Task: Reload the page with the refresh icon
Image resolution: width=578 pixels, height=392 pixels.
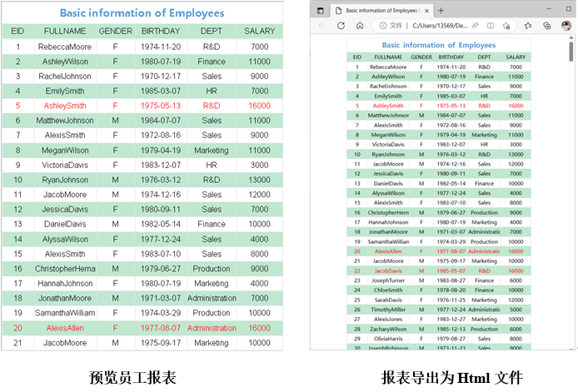Action: [341, 26]
